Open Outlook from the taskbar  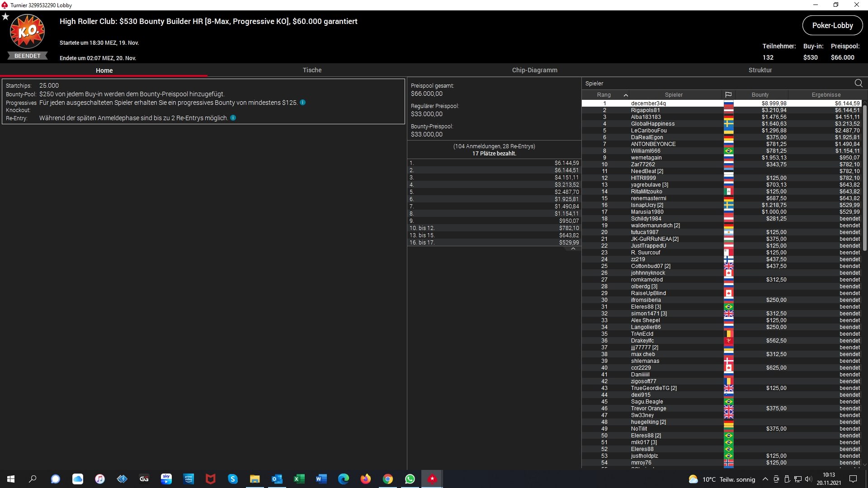(277, 479)
